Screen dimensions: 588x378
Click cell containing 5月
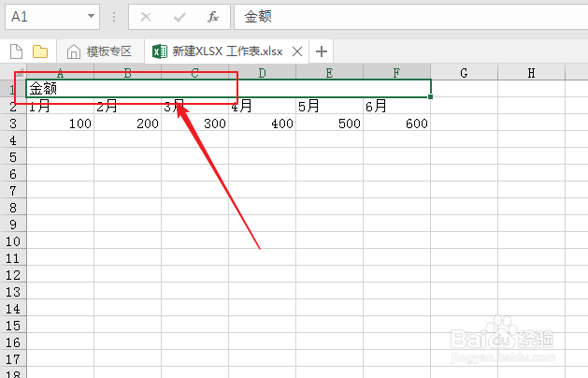coord(330,107)
